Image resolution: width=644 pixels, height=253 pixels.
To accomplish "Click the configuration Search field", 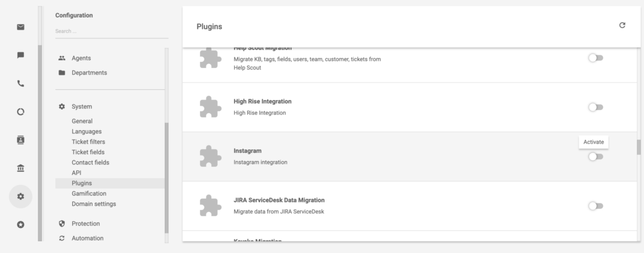I will 101,31.
